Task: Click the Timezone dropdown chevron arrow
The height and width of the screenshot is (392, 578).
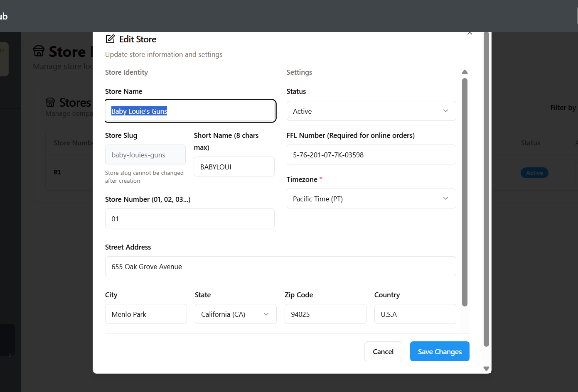Action: click(445, 198)
